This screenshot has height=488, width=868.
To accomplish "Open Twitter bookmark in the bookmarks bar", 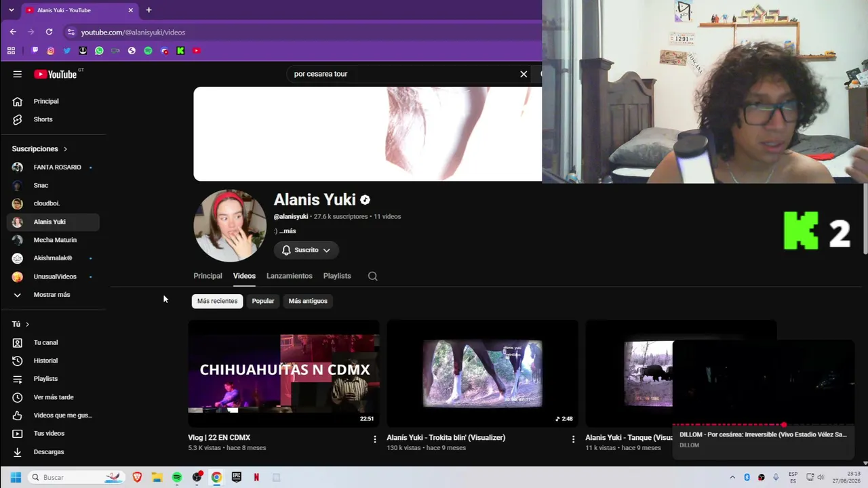I will [x=67, y=51].
